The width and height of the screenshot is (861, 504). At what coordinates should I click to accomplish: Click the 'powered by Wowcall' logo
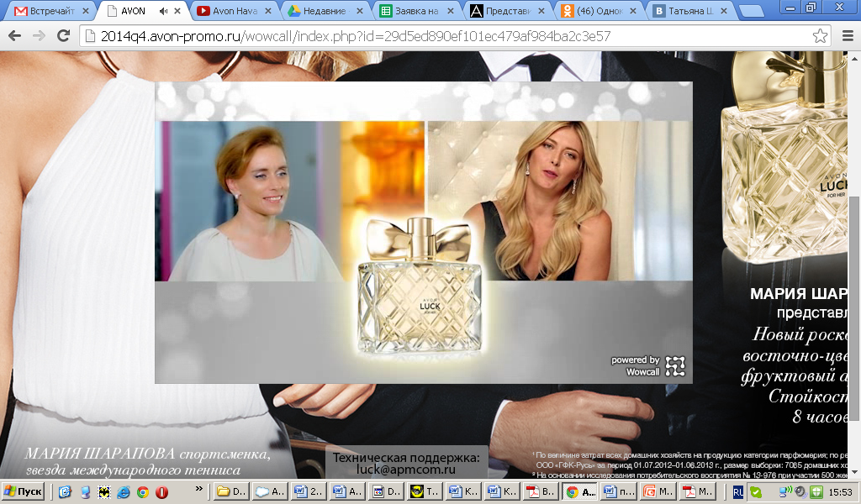pos(648,366)
